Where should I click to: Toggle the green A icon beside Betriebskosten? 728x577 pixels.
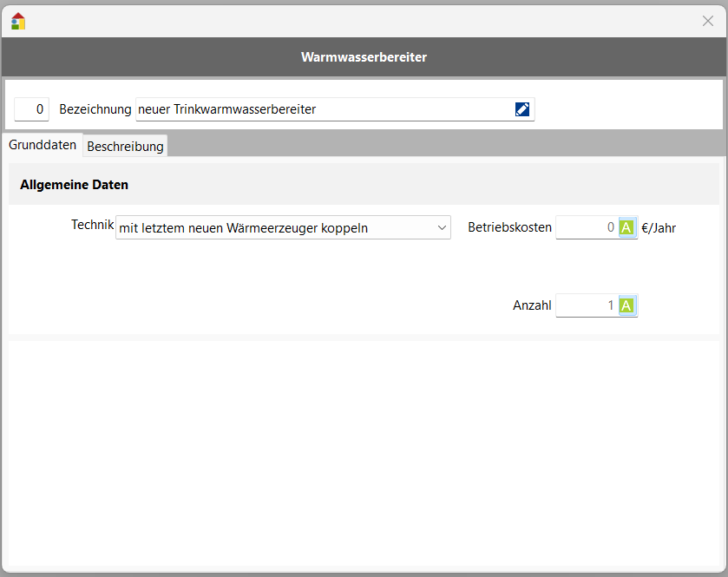[x=626, y=228]
